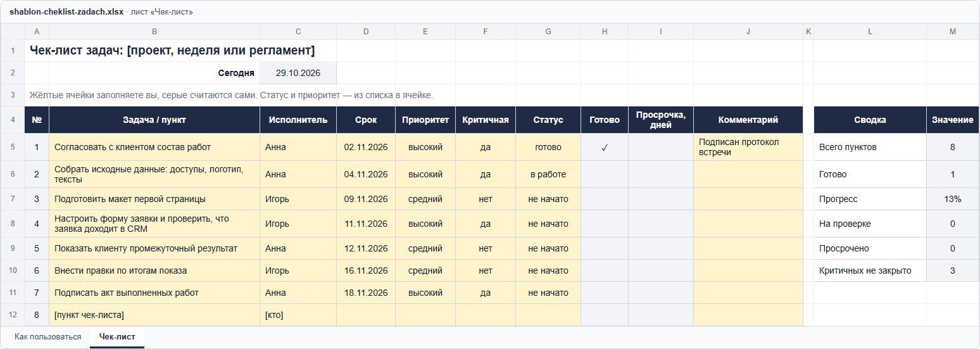Select summary label «Просрочено»

870,248
